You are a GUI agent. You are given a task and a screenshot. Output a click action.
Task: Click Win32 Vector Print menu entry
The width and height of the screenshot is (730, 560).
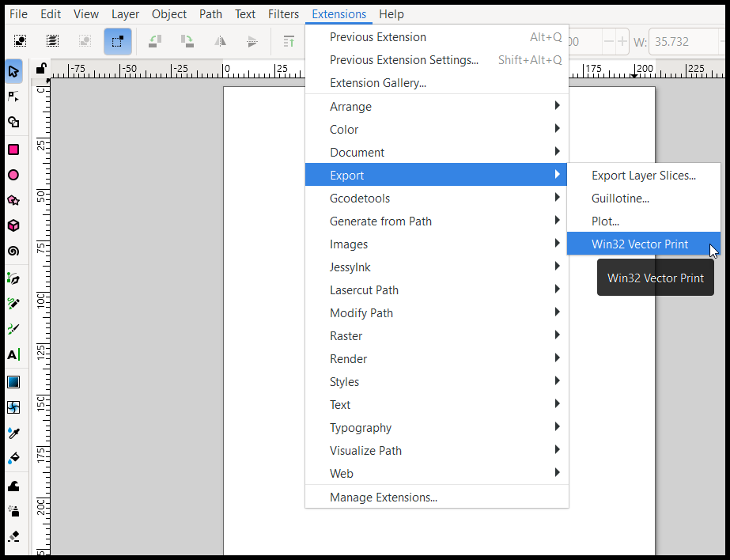click(639, 244)
